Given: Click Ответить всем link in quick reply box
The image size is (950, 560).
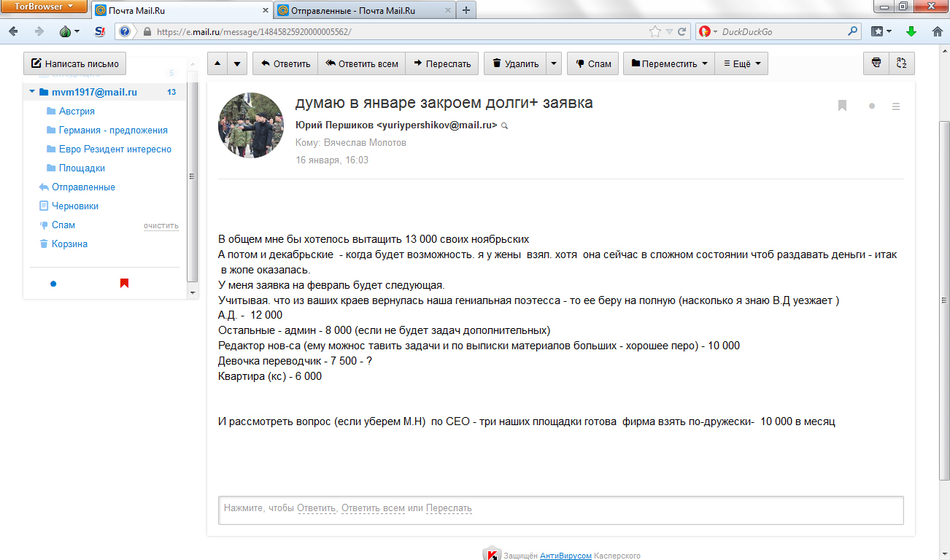Looking at the screenshot, I should click(373, 508).
